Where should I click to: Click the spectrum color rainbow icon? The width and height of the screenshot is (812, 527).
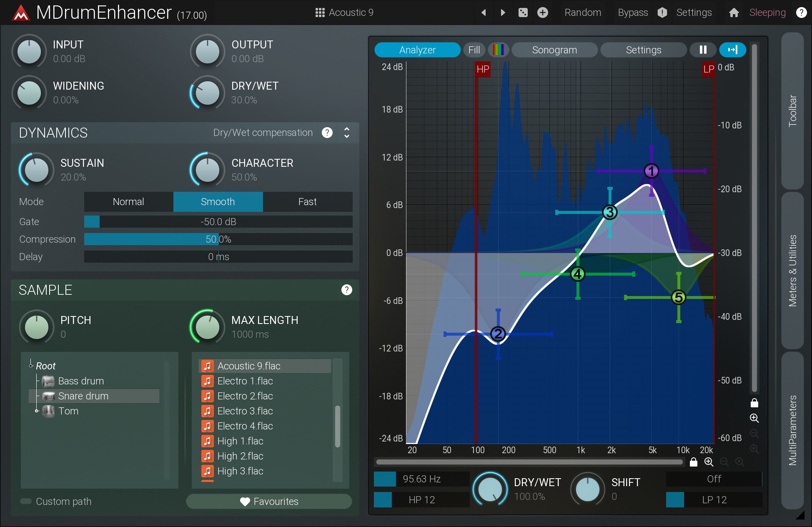(499, 50)
